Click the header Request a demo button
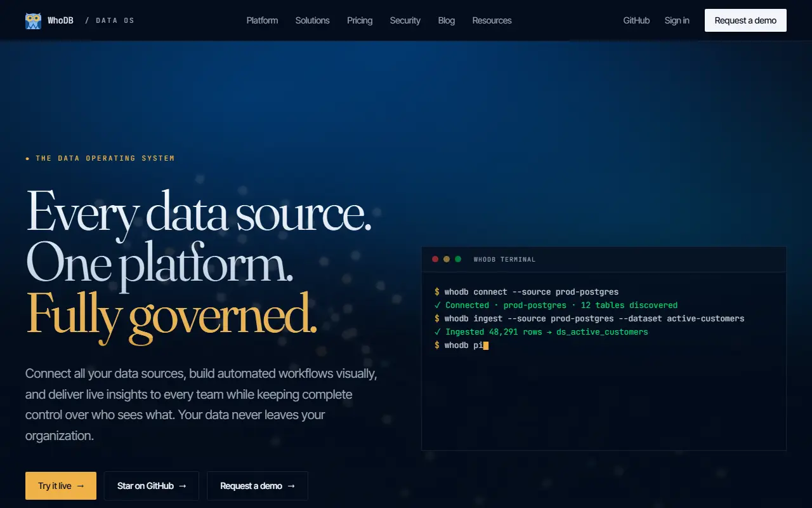 745,20
